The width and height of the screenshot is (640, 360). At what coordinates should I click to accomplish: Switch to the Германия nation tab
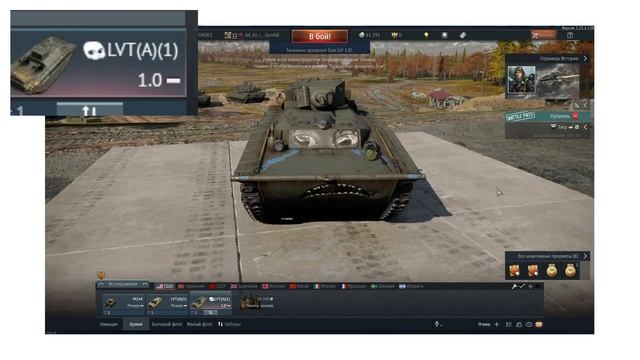[x=191, y=287]
